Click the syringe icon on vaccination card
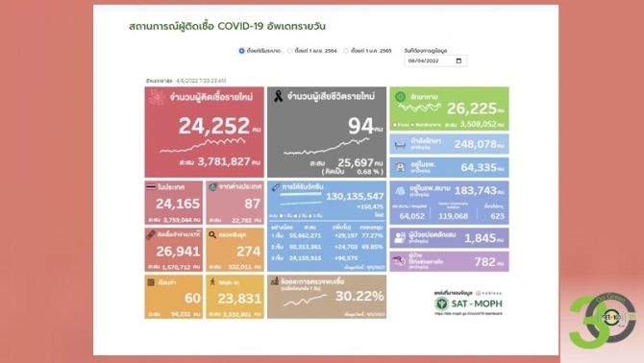Viewport: 644px width, 363px height. (x=275, y=187)
